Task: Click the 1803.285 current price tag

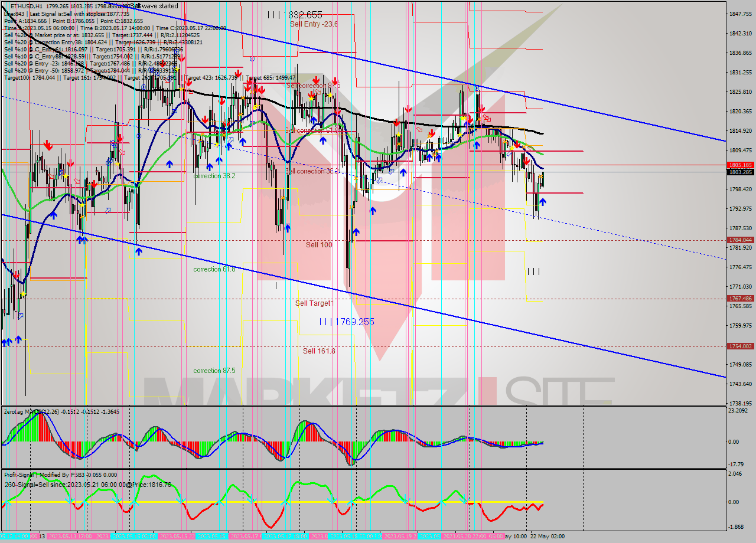Action: (x=739, y=172)
